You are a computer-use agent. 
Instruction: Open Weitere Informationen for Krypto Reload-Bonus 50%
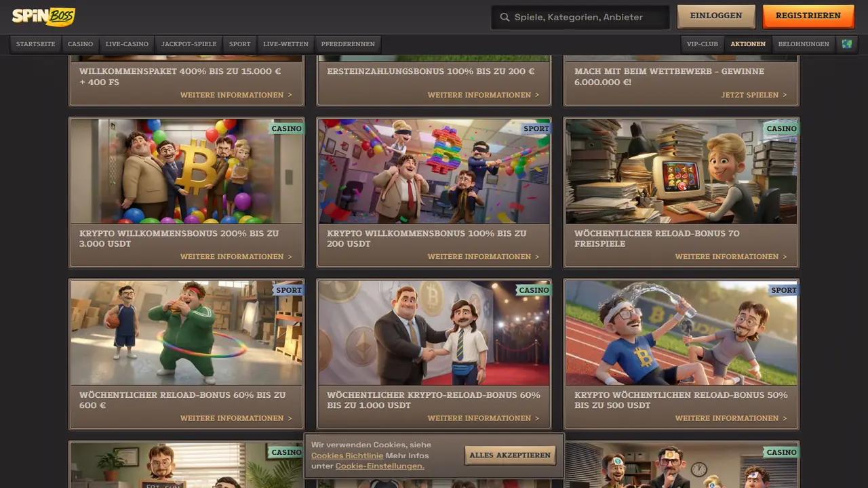click(x=731, y=418)
